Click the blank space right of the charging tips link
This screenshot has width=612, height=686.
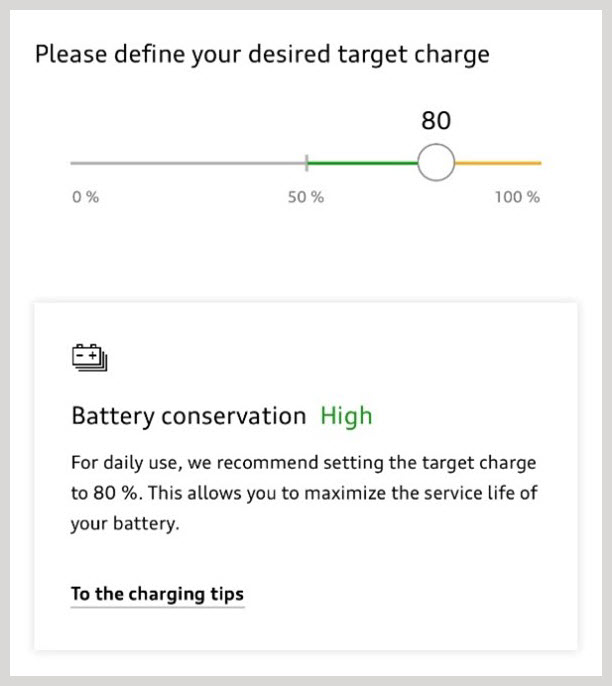[410, 594]
